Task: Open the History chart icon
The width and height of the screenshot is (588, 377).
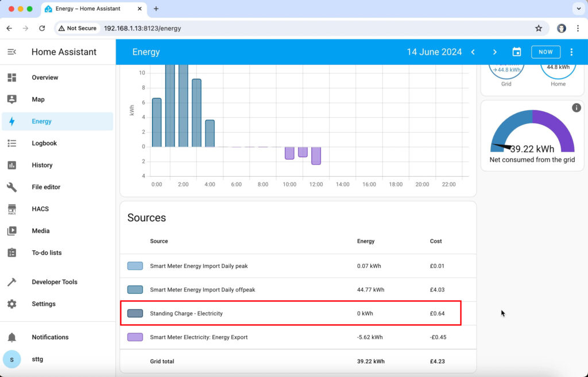Action: click(11, 165)
